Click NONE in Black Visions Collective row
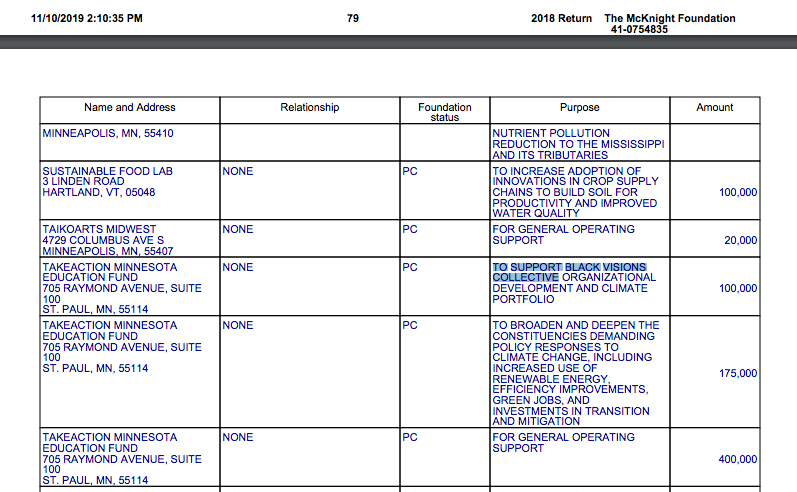This screenshot has width=797, height=492. click(237, 267)
